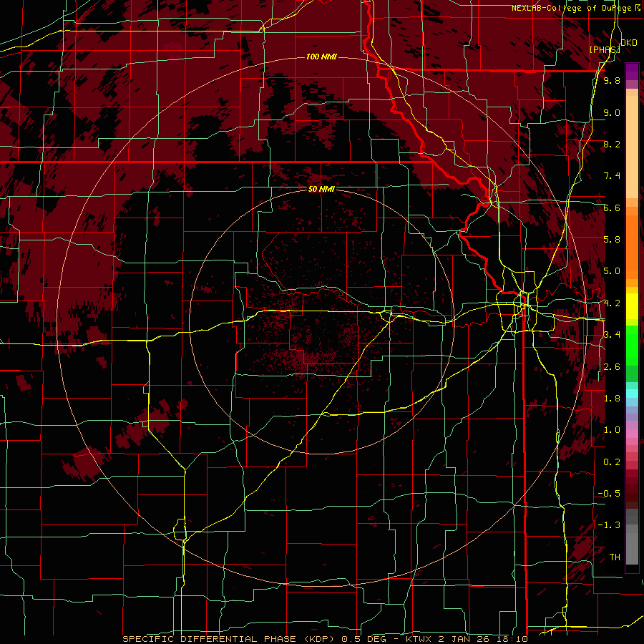This screenshot has height=644, width=644.
Task: Select the 6.6 value on the color scale
Action: [x=612, y=208]
